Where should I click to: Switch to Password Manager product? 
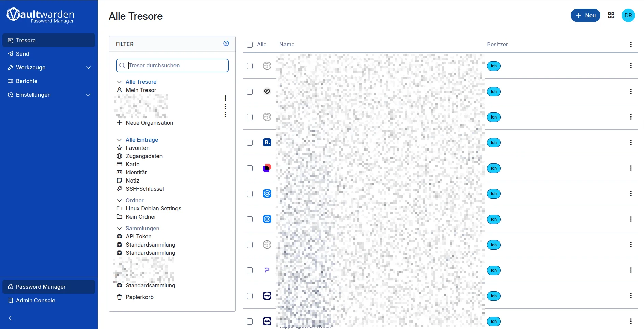pyautogui.click(x=49, y=287)
